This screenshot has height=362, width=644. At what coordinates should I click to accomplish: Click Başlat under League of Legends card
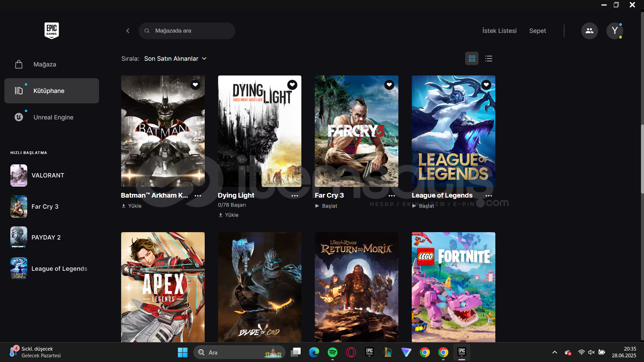tap(423, 206)
